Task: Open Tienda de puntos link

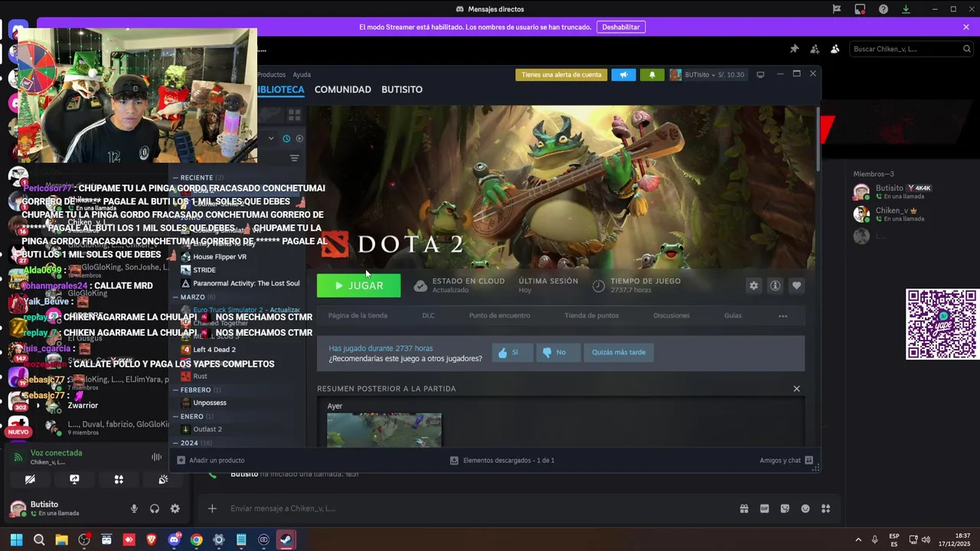Action: pos(591,315)
